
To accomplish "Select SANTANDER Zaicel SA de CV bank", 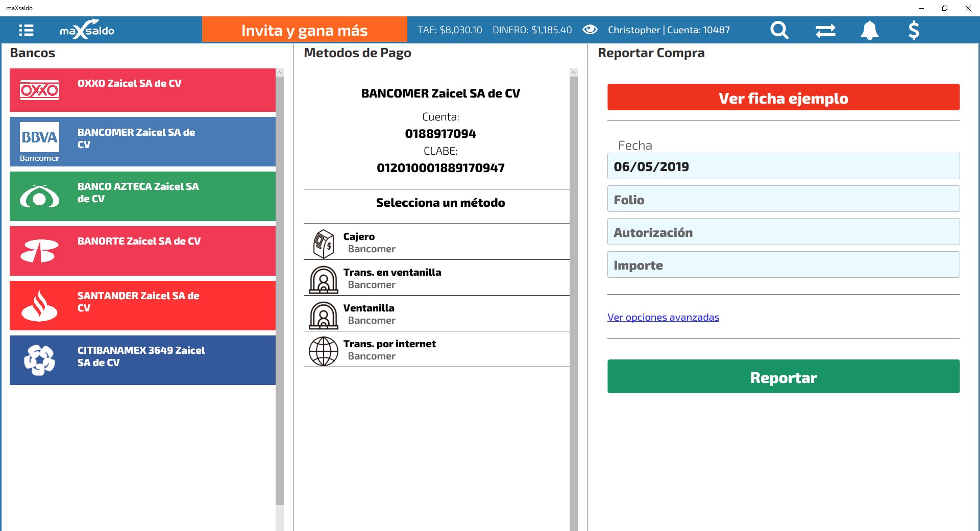I will pos(142,305).
